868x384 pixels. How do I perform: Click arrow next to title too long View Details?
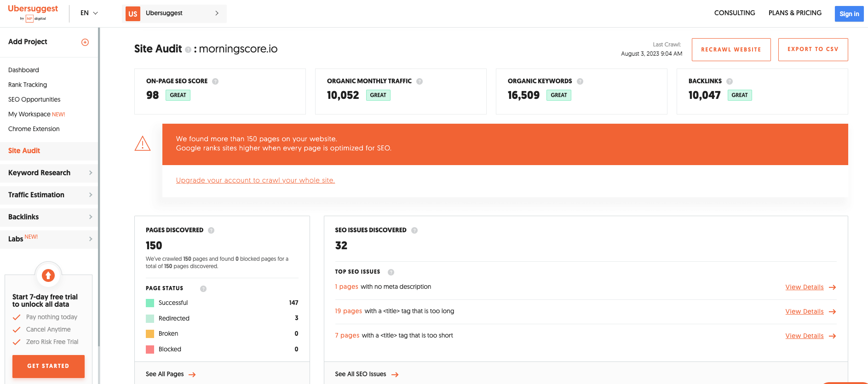(x=833, y=312)
